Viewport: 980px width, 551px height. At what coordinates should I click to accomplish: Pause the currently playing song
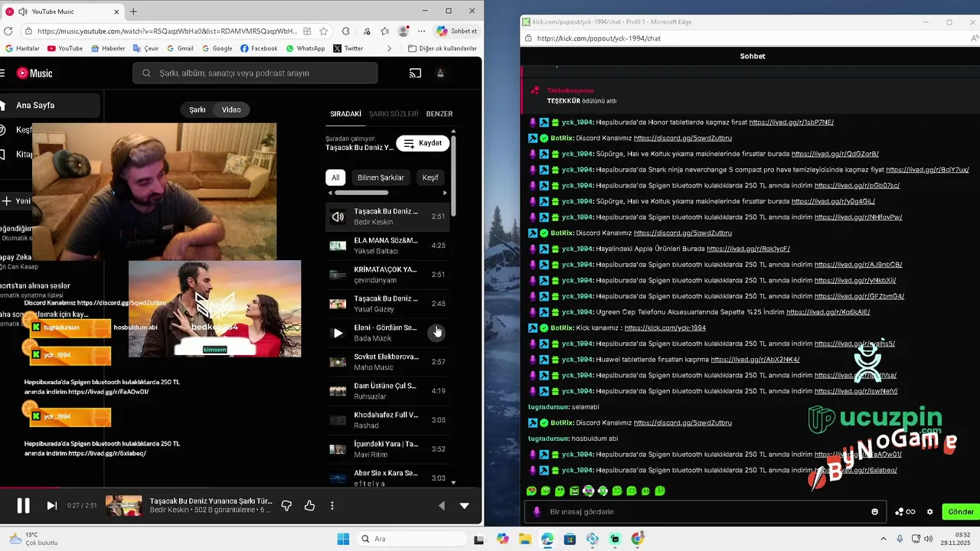pyautogui.click(x=23, y=506)
